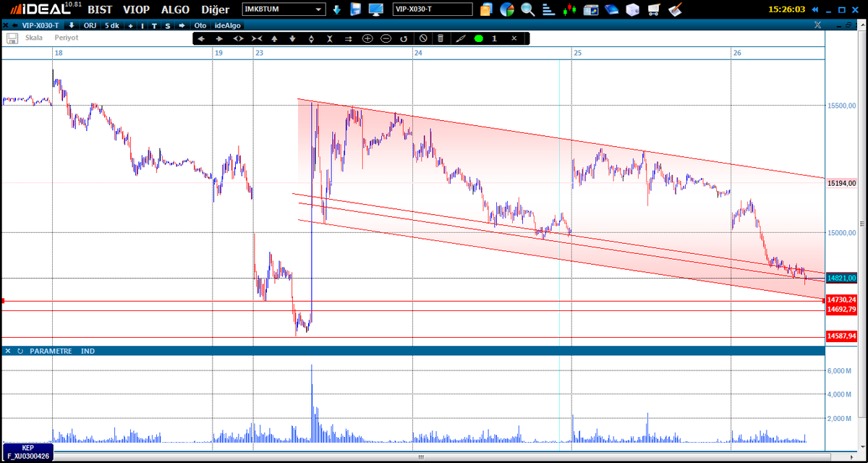
Task: Click the window layout icon
Action: (x=591, y=9)
